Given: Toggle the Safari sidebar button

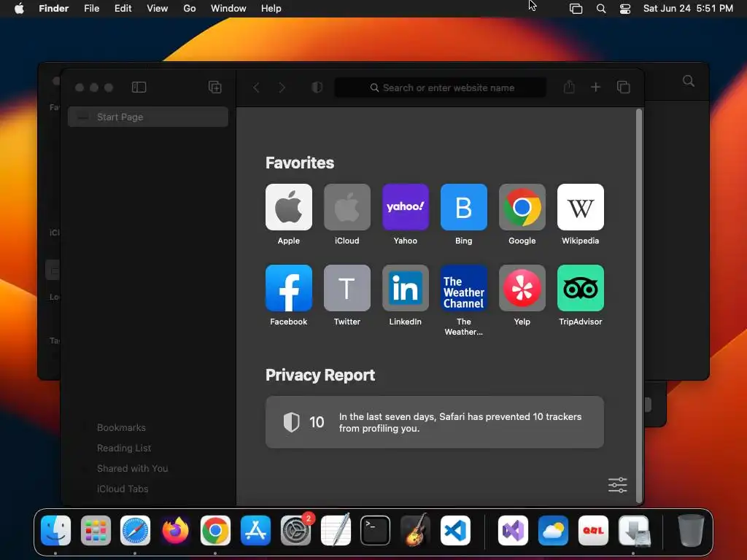Looking at the screenshot, I should pyautogui.click(x=139, y=87).
